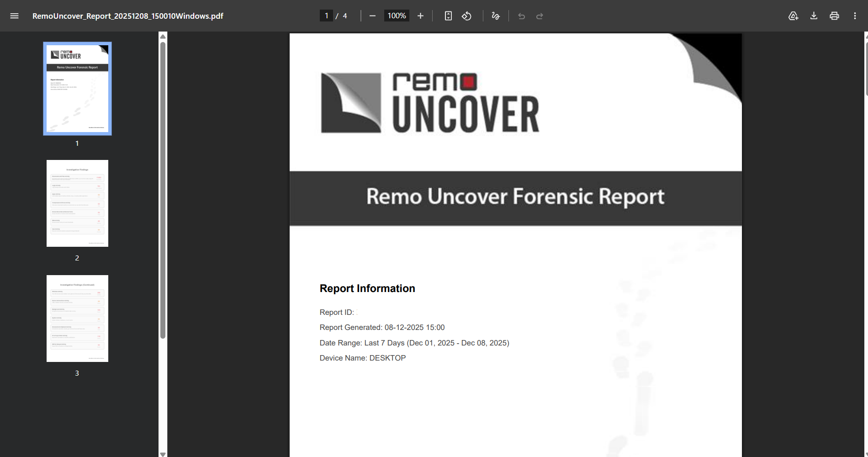Click the Device Name DESKTOP text

pyautogui.click(x=363, y=358)
